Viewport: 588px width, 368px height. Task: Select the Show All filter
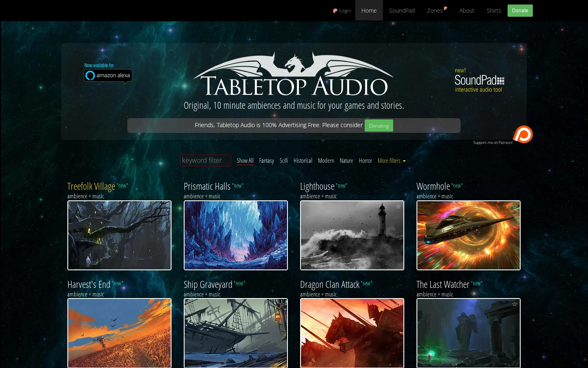pos(245,161)
